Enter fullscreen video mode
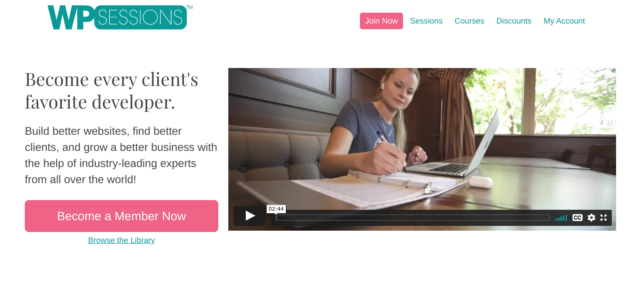 603,218
